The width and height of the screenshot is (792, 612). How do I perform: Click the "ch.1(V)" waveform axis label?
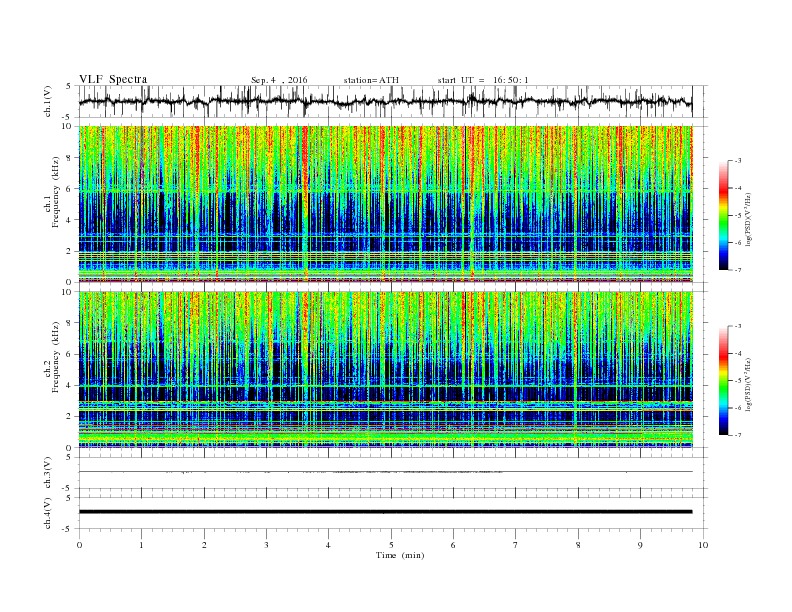[x=48, y=101]
